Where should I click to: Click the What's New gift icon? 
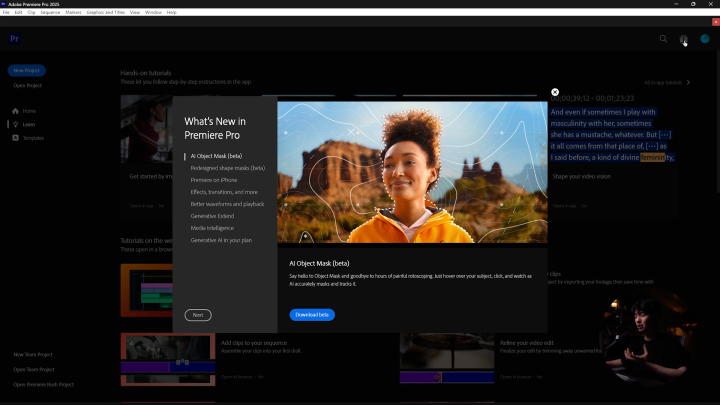[684, 39]
